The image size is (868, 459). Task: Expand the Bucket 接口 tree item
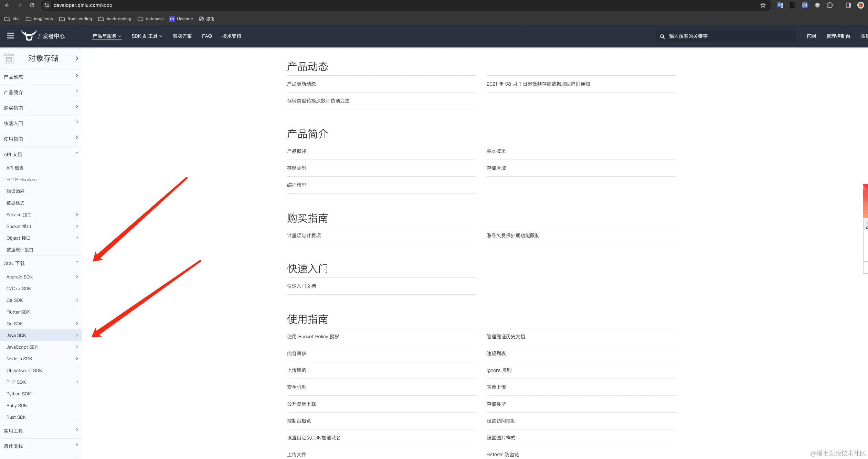[x=77, y=226]
